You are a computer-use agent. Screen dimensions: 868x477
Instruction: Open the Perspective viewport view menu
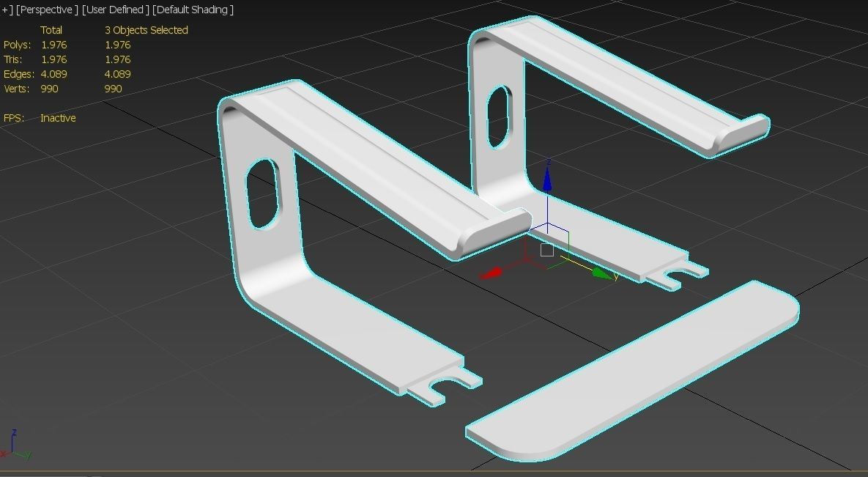point(47,10)
